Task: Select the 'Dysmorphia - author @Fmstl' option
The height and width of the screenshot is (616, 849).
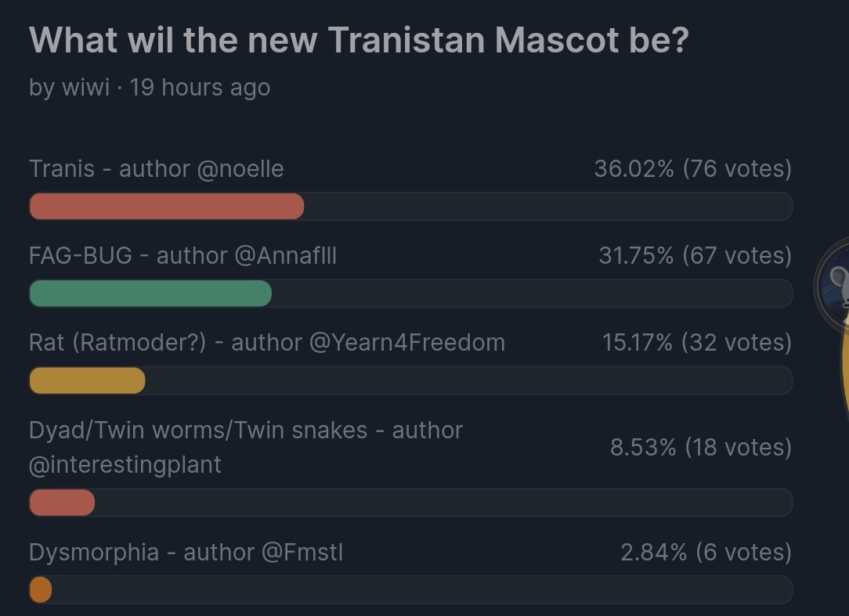Action: 186,552
